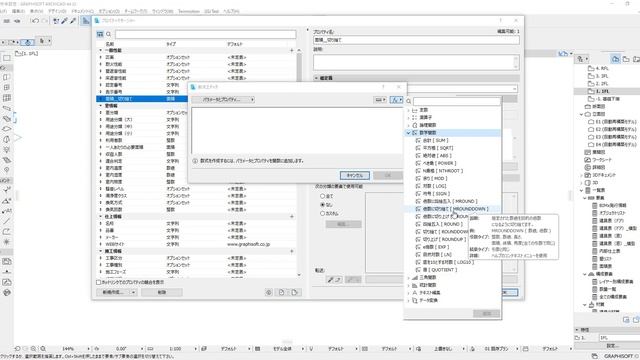Screen dimensions: 640x360
Task: Open the オプション menu
Action: coord(109,11)
